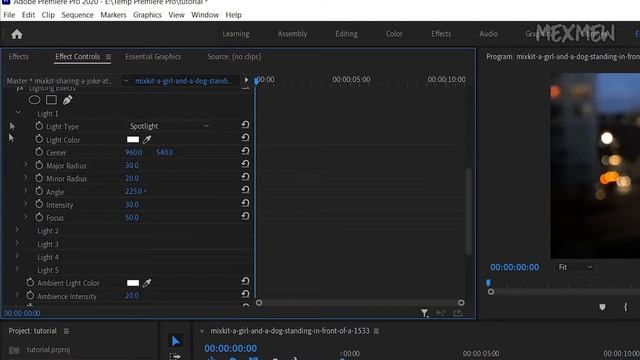Image resolution: width=640 pixels, height=360 pixels.
Task: Reset the Minor Radius parameter
Action: [245, 177]
